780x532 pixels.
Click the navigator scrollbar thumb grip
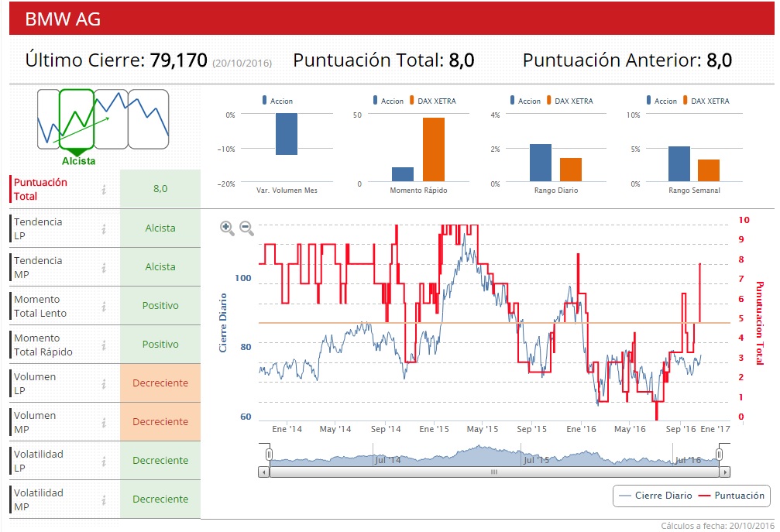tap(494, 472)
